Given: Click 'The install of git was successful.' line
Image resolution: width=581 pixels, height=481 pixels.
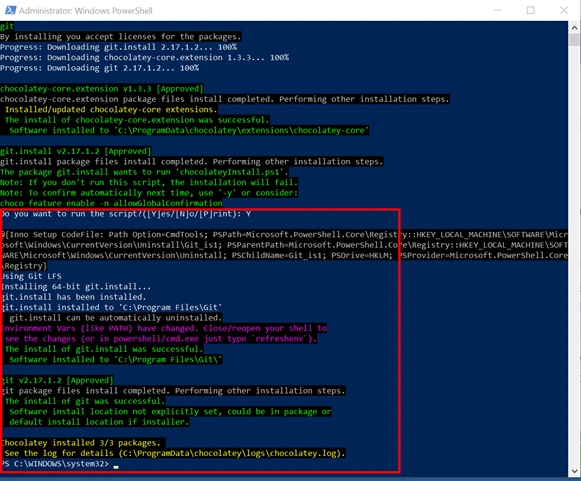Looking at the screenshot, I should (84, 401).
